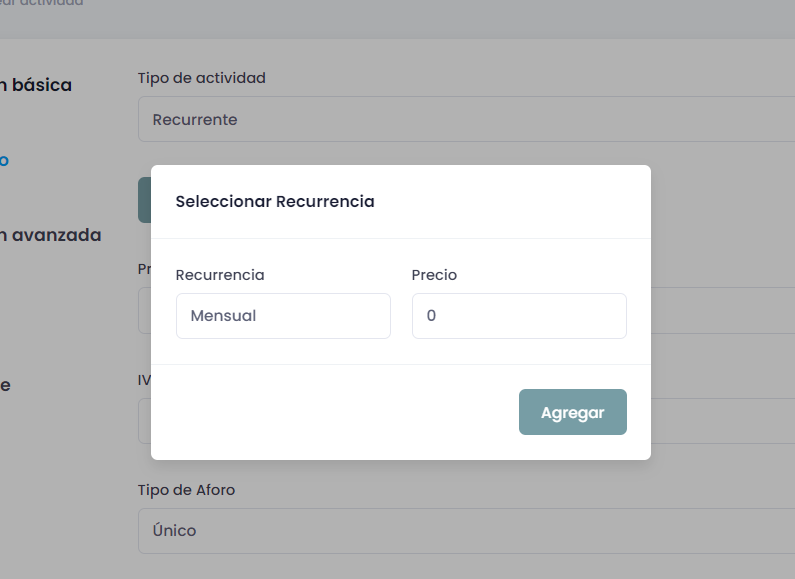
Task: Go to the 'avanzada' sidebar section
Action: 50,235
